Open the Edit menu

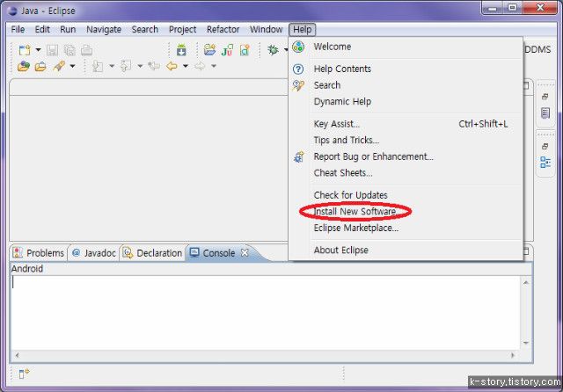point(42,29)
